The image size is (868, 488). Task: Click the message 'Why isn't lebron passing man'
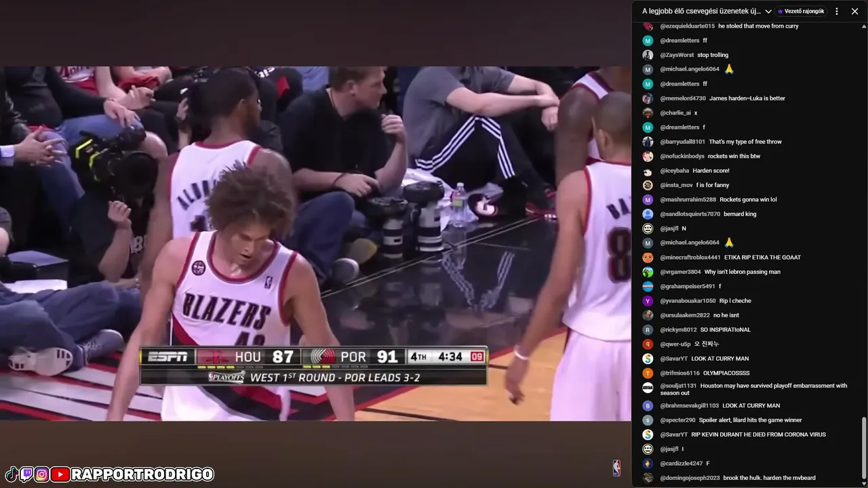pos(742,272)
